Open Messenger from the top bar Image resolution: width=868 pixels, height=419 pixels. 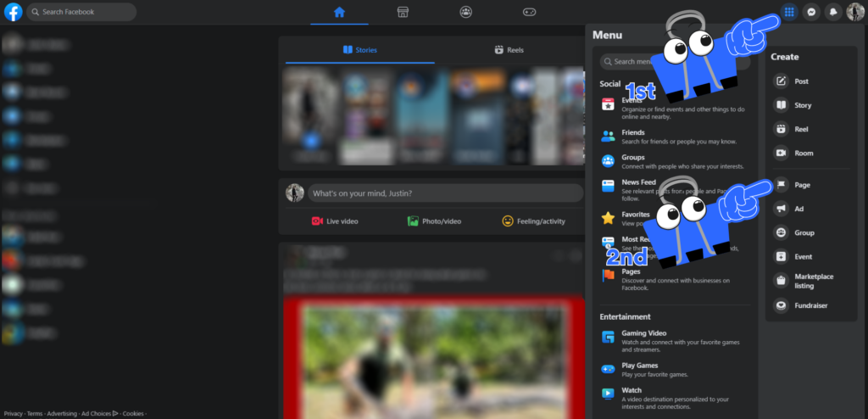(x=811, y=12)
